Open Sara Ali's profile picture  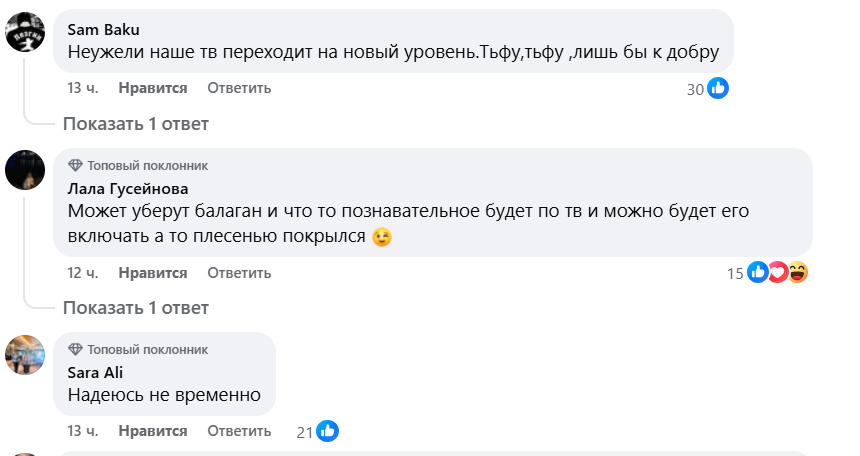25,354
